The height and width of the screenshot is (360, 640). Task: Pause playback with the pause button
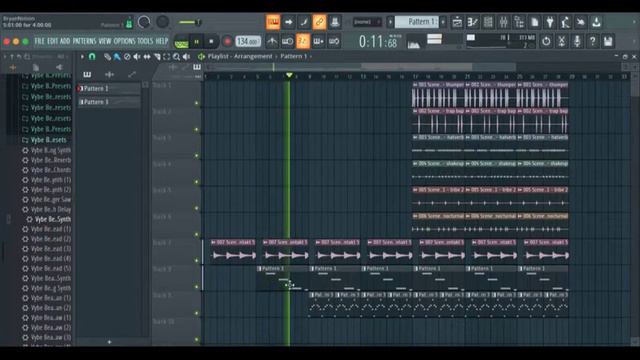[x=196, y=41]
